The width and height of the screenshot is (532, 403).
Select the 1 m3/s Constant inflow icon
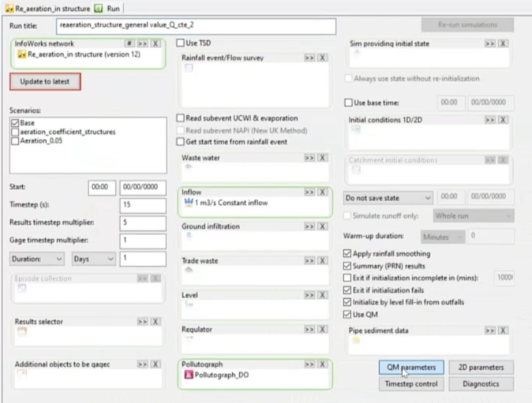coord(189,203)
